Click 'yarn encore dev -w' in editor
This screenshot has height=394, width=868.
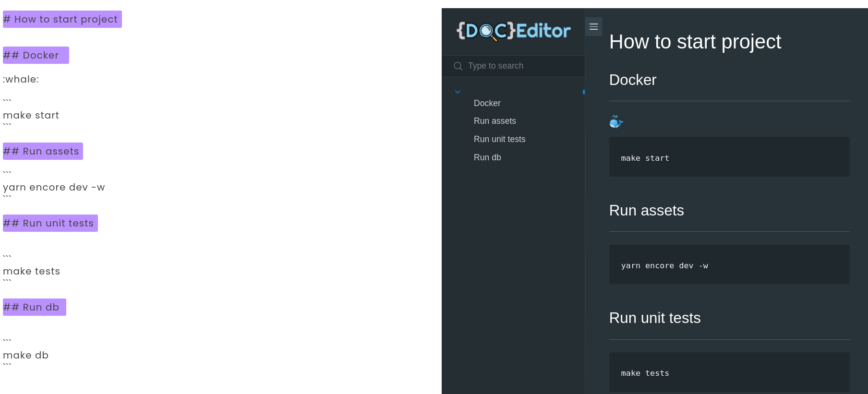point(54,187)
